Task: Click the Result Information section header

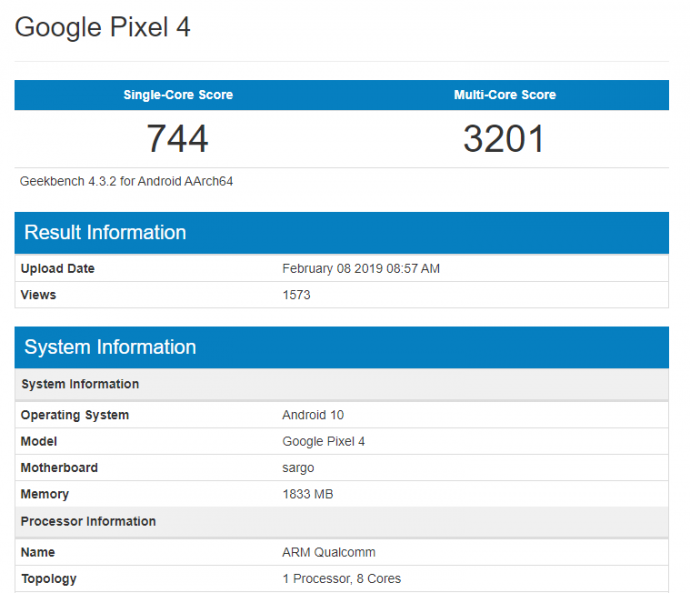Action: tap(341, 233)
